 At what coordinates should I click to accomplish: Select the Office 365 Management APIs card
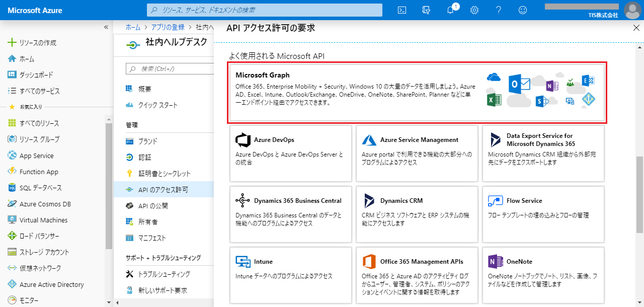[x=417, y=275]
